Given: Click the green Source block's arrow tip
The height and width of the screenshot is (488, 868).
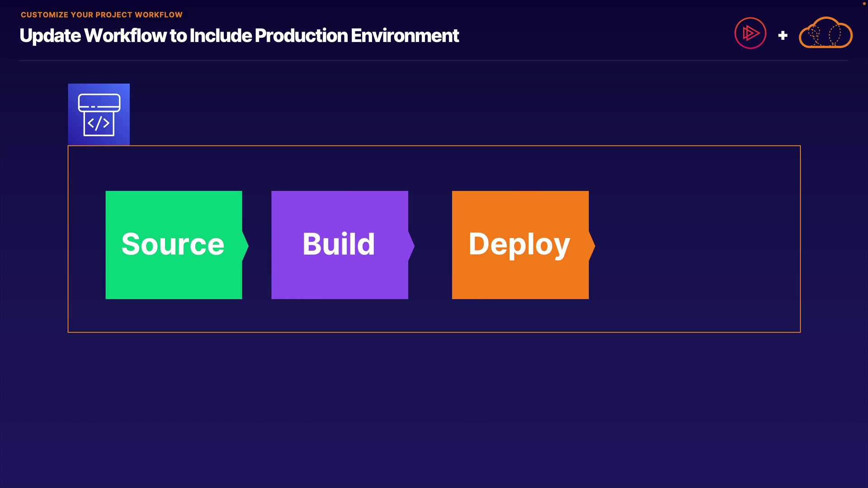Looking at the screenshot, I should (x=245, y=245).
